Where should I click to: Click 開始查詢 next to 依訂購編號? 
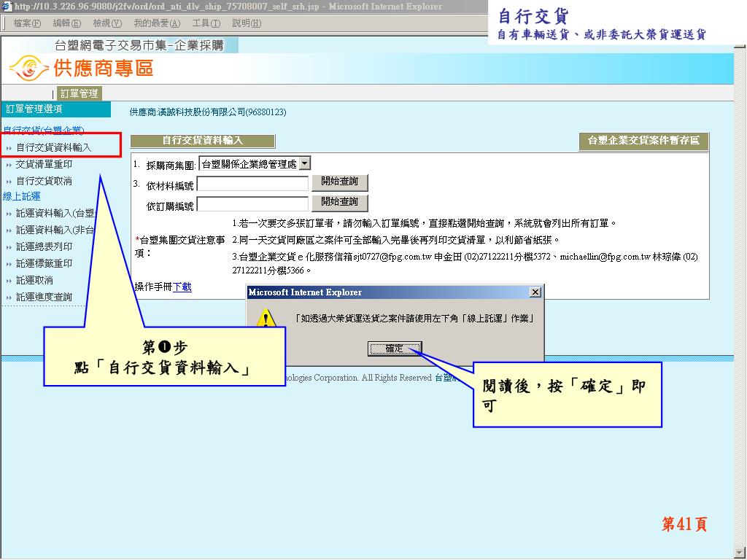(340, 203)
